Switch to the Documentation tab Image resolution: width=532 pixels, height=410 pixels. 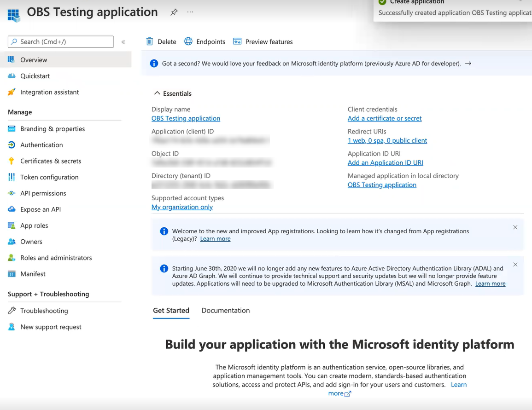(226, 311)
